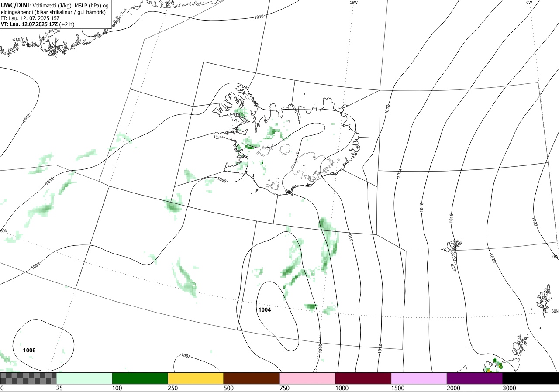The image size is (559, 392).
Task: Pick the dark green 100–250 legend swatch
Action: pyautogui.click(x=140, y=378)
